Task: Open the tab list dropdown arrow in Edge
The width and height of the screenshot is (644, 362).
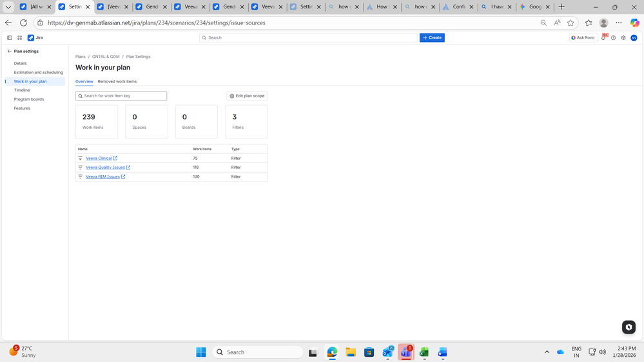Action: pyautogui.click(x=8, y=6)
